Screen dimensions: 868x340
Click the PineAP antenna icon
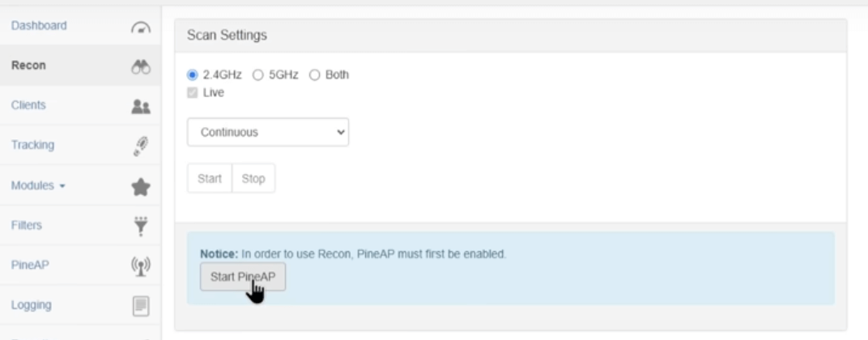pos(141,266)
